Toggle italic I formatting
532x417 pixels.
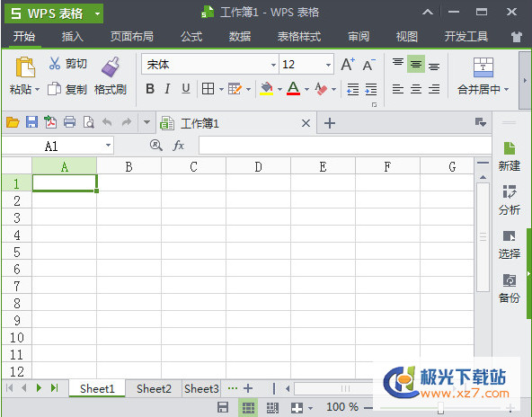(167, 89)
